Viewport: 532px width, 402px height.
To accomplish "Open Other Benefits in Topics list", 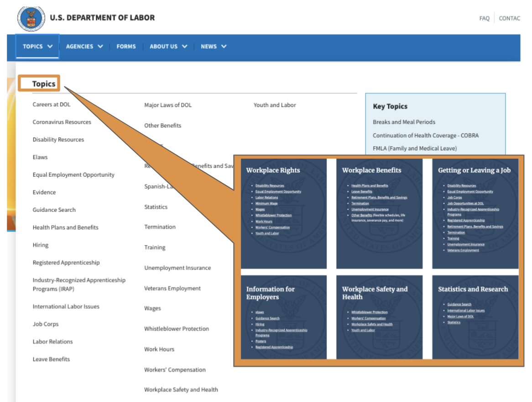I will pyautogui.click(x=163, y=125).
